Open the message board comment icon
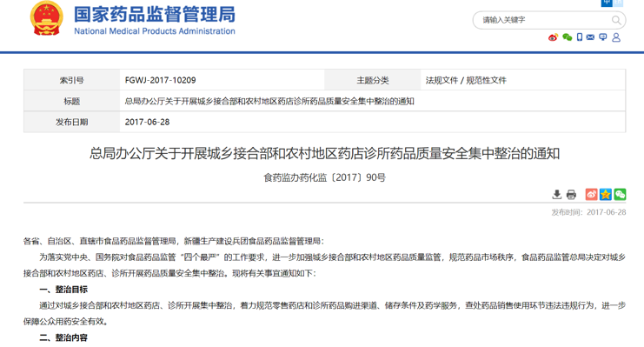 click(x=602, y=37)
